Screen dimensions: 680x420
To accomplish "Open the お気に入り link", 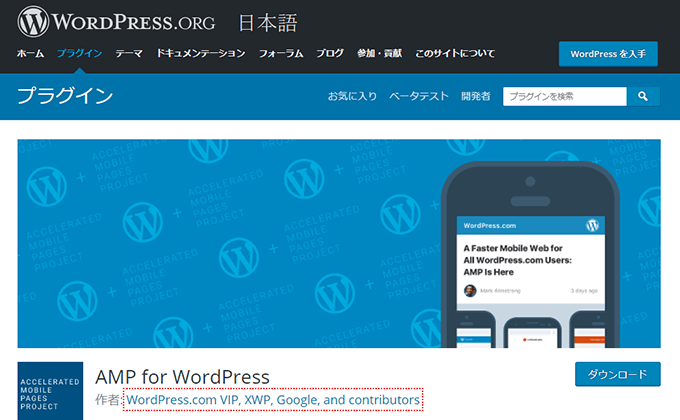I will coord(352,96).
